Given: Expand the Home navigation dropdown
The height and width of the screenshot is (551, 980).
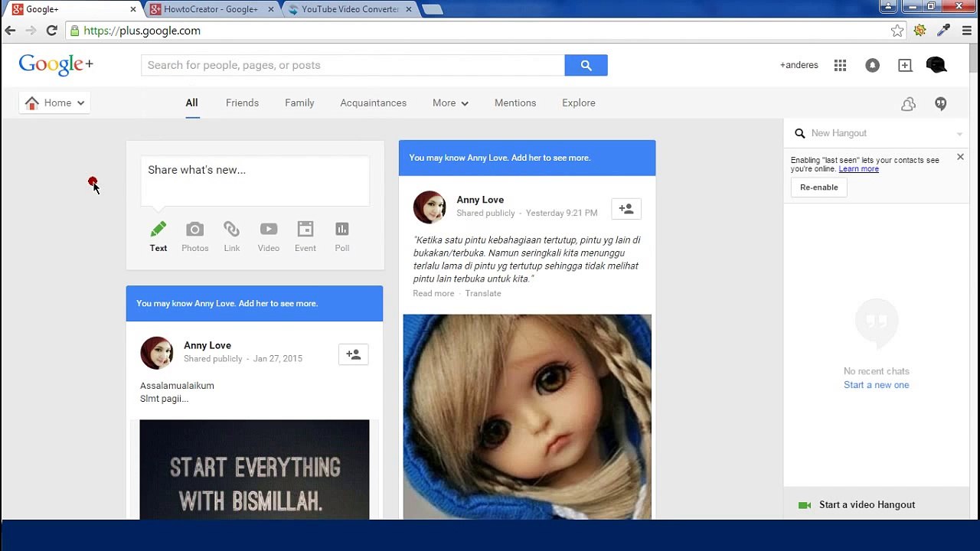Looking at the screenshot, I should 54,103.
